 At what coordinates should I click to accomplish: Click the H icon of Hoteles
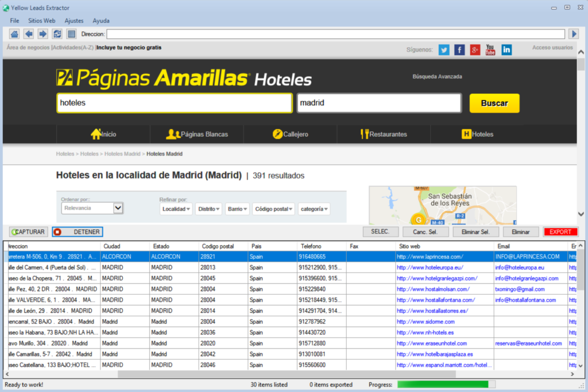pyautogui.click(x=466, y=134)
